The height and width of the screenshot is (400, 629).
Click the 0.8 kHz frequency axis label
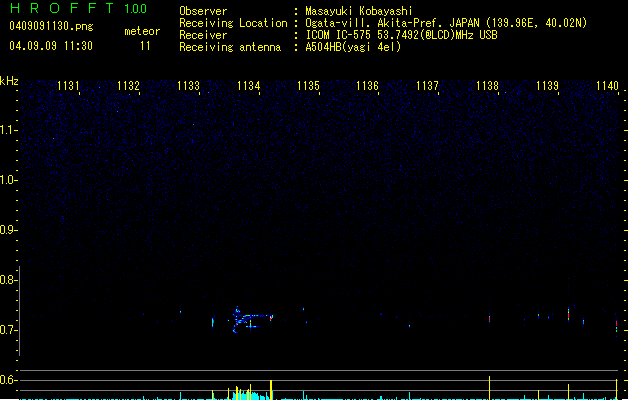point(8,280)
